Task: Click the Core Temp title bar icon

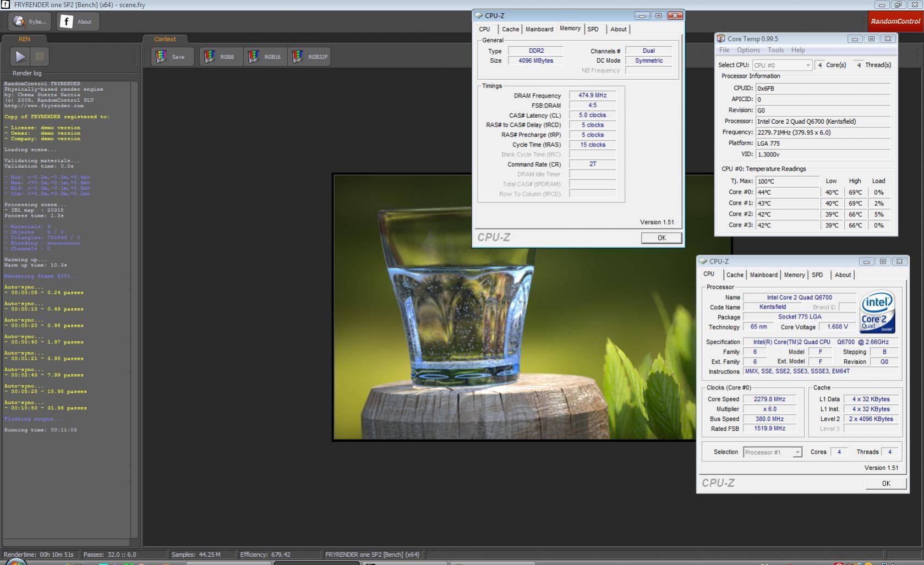Action: pos(720,39)
